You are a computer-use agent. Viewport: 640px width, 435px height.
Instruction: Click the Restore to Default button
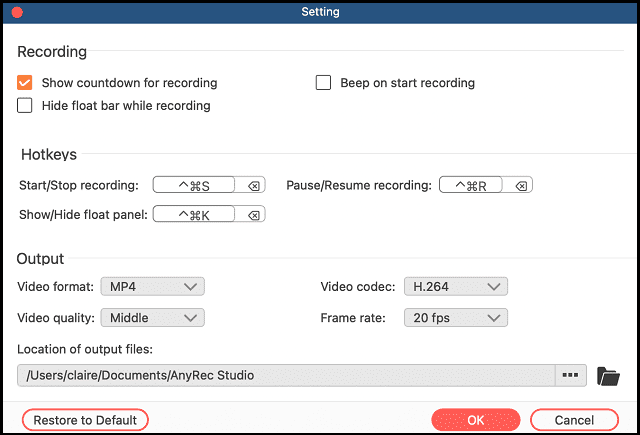(x=85, y=420)
